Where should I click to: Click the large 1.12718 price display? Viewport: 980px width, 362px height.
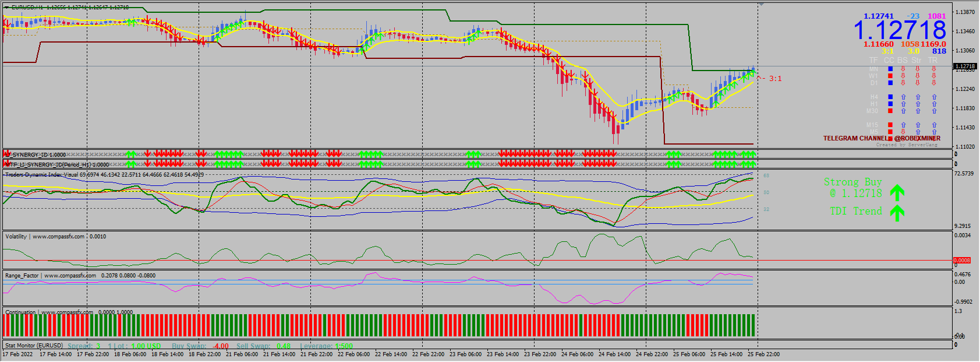coord(900,30)
